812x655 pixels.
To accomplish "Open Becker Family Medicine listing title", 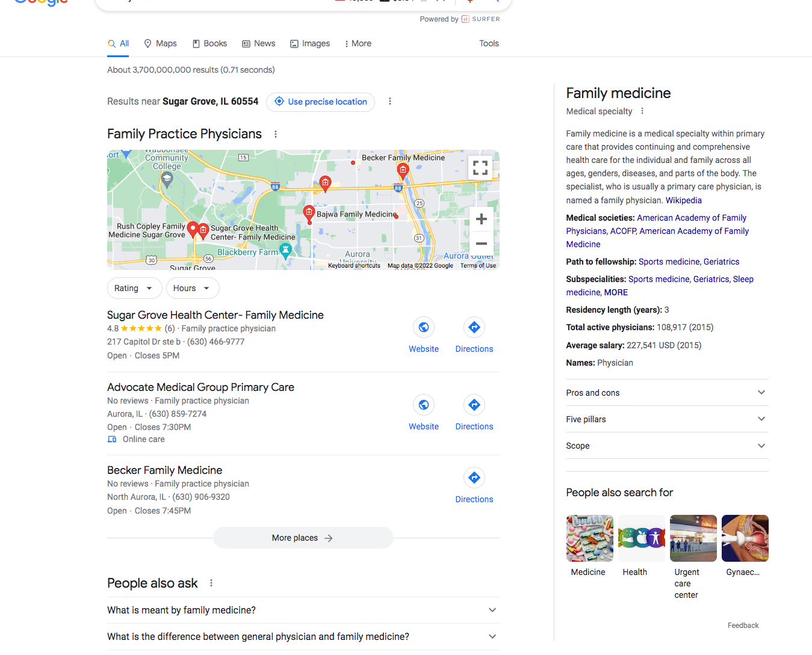I will (x=164, y=470).
